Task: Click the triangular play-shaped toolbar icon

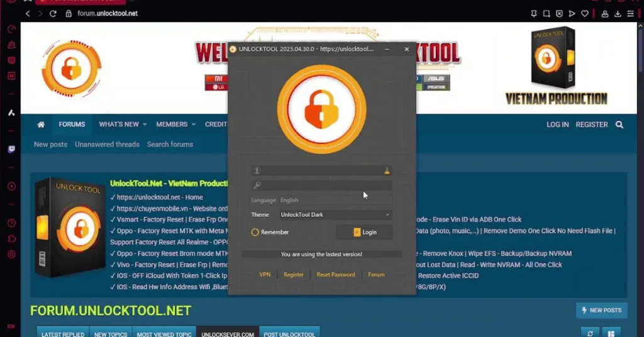Action: (x=572, y=14)
